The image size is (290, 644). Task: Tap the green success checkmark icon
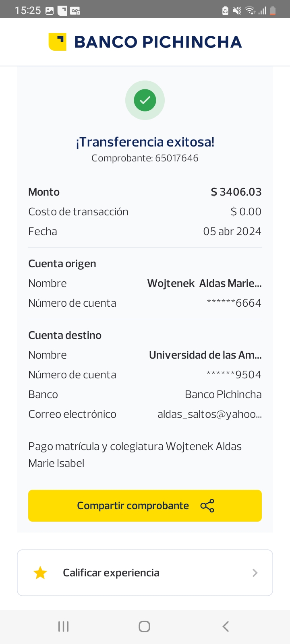(145, 100)
